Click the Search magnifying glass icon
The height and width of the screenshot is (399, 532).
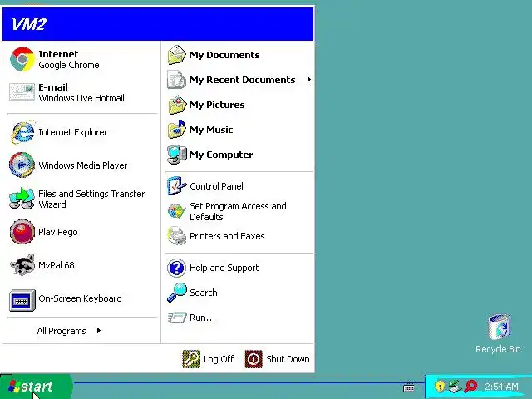[x=177, y=293]
